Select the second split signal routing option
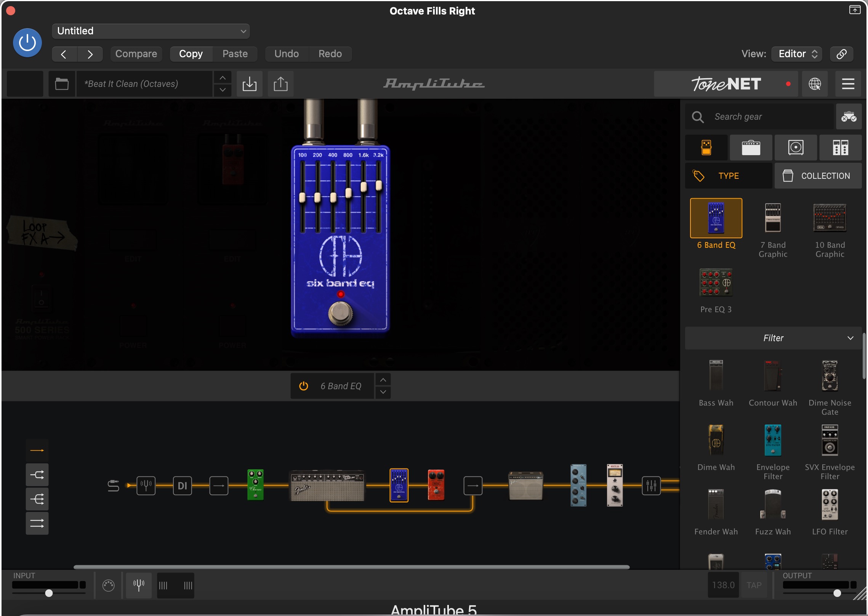 (37, 475)
